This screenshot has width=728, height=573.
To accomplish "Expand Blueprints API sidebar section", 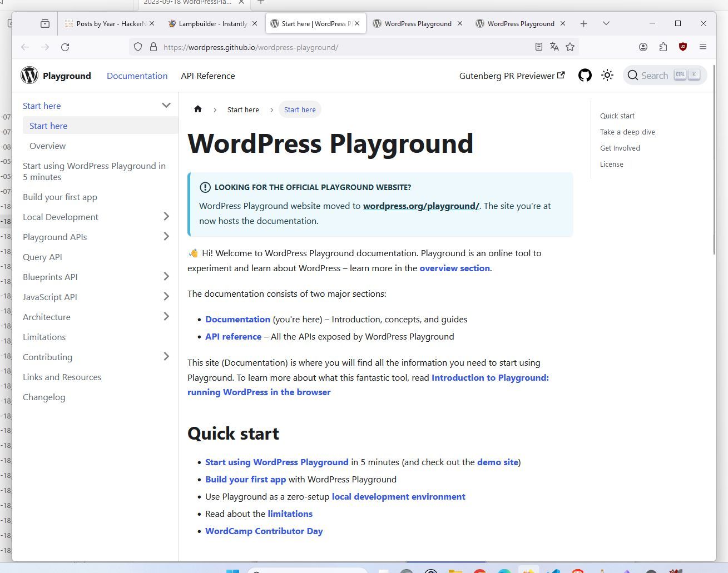I will 166,277.
